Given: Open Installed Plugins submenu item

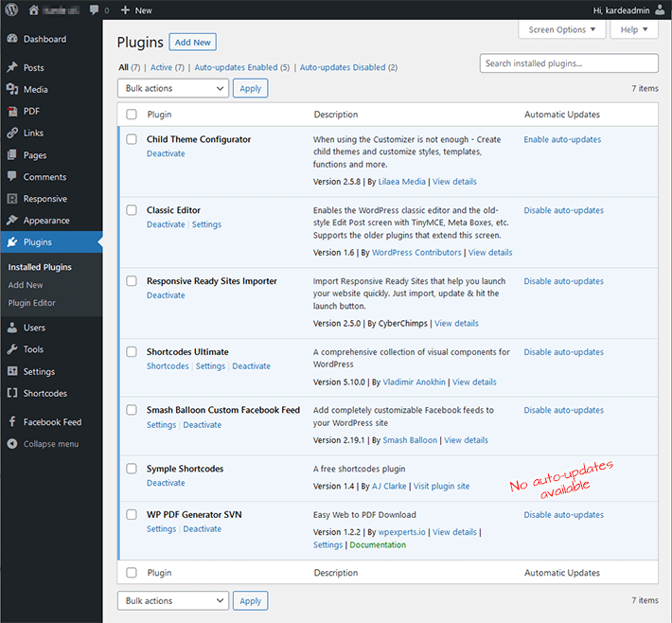Looking at the screenshot, I should pos(40,267).
